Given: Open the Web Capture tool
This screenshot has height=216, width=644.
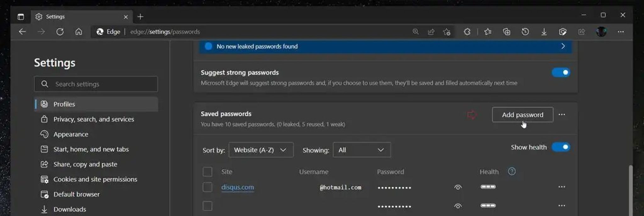Looking at the screenshot, I should coord(563,31).
